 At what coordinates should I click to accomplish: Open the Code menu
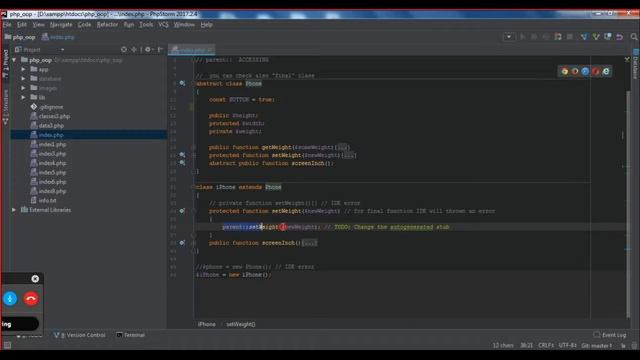[84, 24]
